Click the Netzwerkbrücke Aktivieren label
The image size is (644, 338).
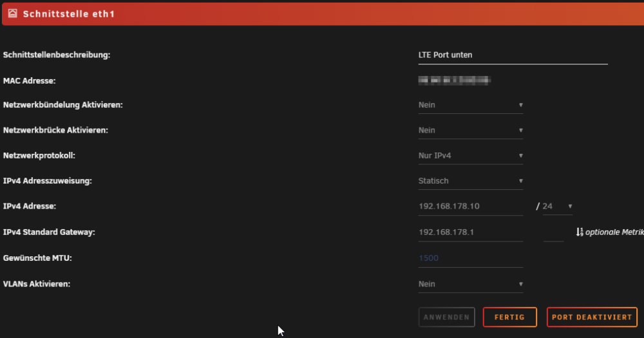click(55, 130)
